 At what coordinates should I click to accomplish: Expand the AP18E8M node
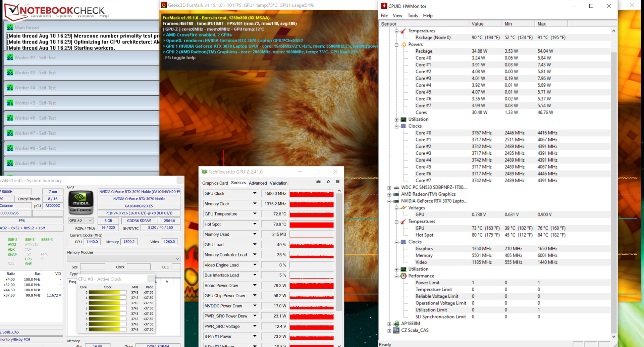pyautogui.click(x=389, y=324)
